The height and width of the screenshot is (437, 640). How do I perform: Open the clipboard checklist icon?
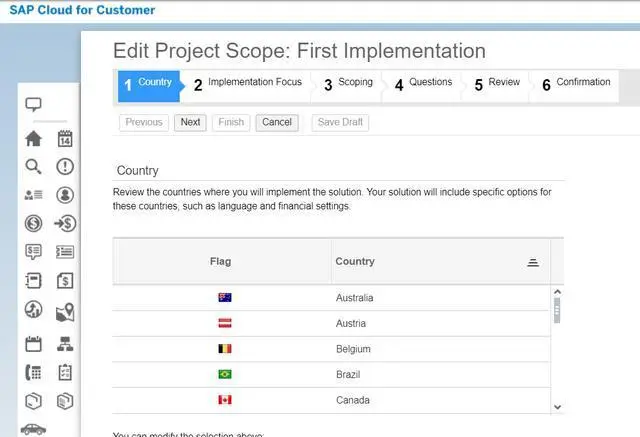tap(65, 373)
